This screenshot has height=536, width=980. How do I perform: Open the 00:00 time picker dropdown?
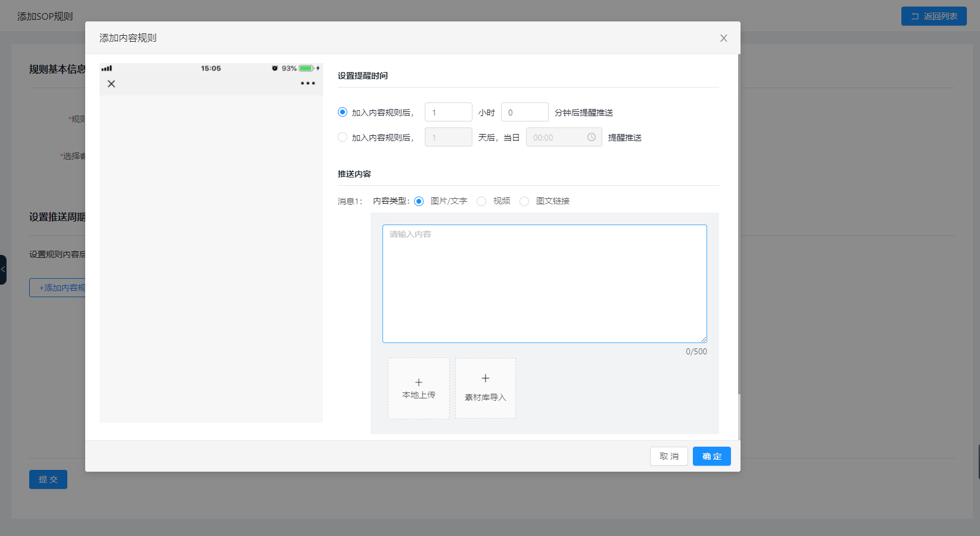pos(564,137)
